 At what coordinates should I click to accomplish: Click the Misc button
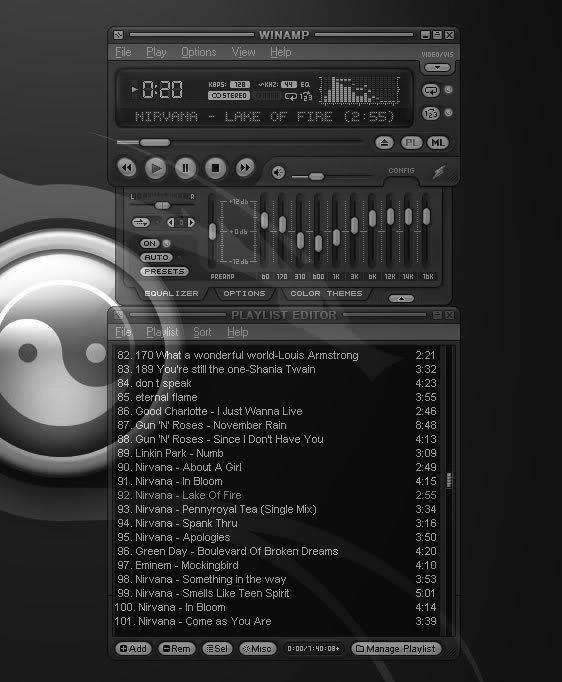pyautogui.click(x=258, y=649)
